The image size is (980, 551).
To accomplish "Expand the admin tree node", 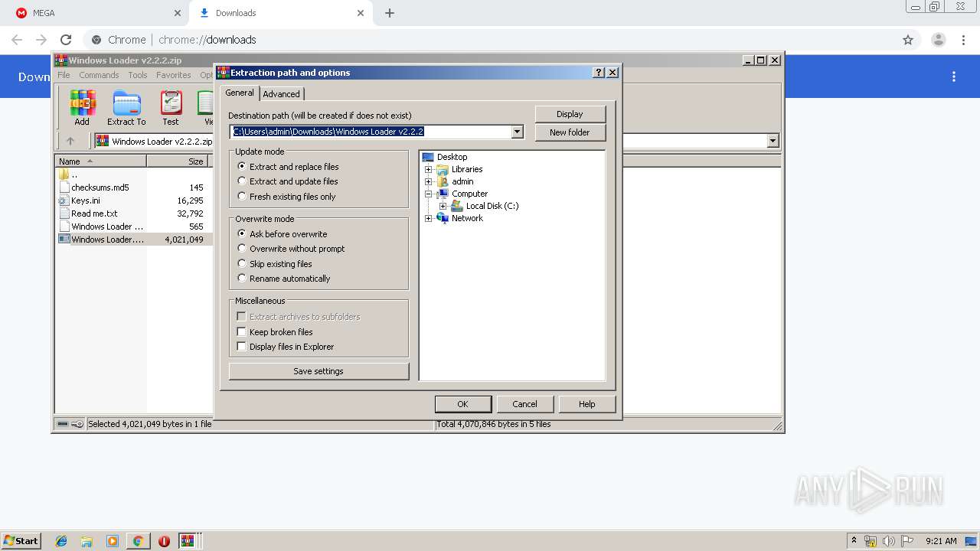I will click(x=428, y=181).
